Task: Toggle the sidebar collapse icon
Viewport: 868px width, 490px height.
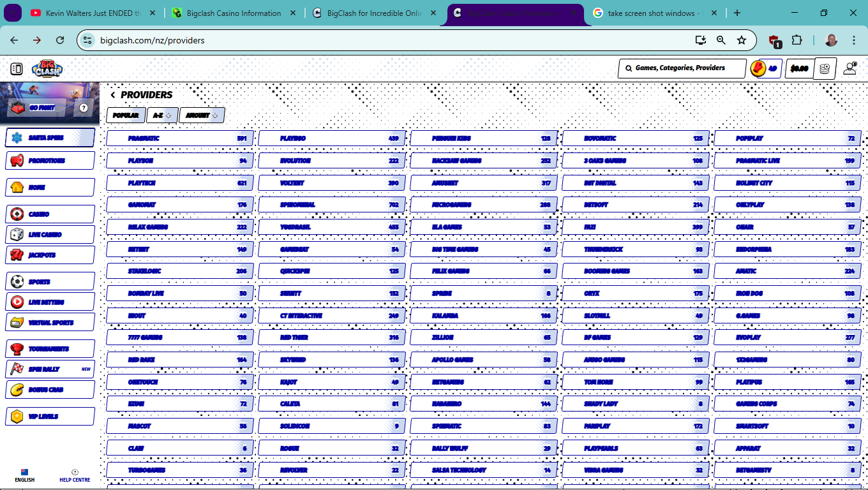Action: [17, 69]
